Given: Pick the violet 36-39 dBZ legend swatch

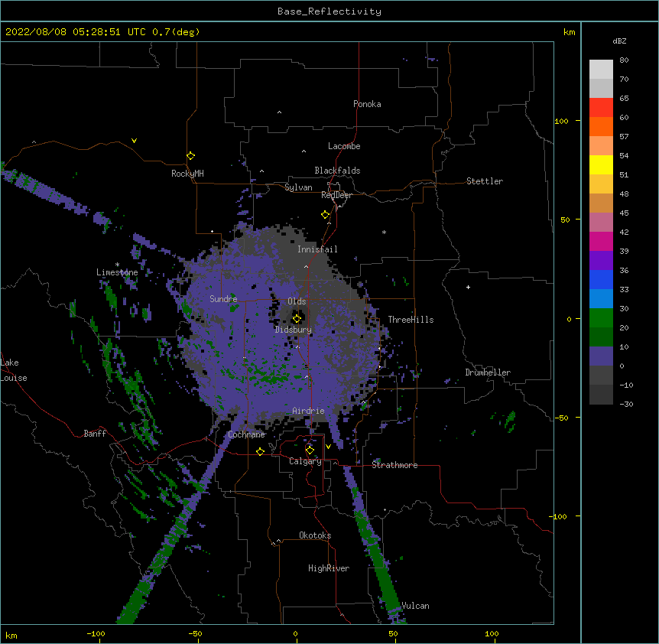Looking at the screenshot, I should click(601, 261).
